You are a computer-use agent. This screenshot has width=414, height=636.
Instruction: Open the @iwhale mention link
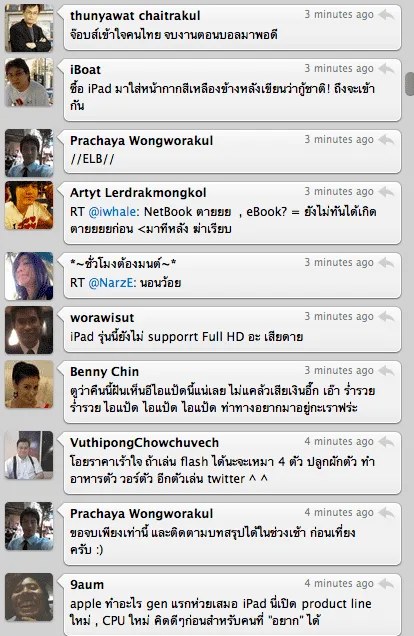[x=114, y=212]
